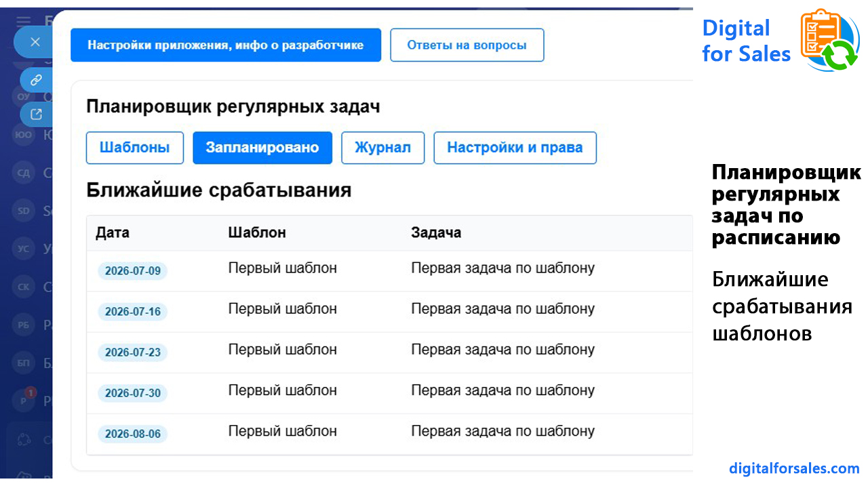Select the ЮО avatar in the sidebar
This screenshot has width=868, height=488.
[23, 135]
